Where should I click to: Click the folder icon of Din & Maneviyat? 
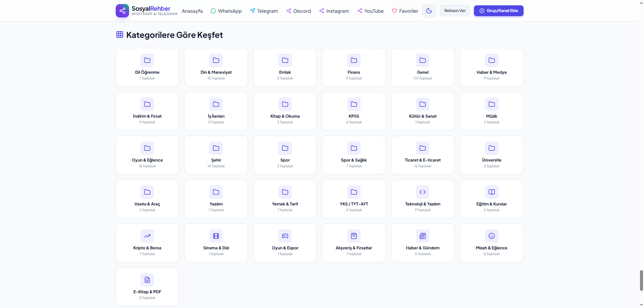point(216,60)
